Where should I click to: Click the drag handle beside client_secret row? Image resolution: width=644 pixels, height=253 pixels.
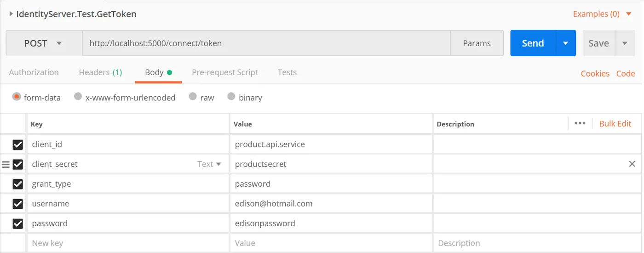(6, 164)
